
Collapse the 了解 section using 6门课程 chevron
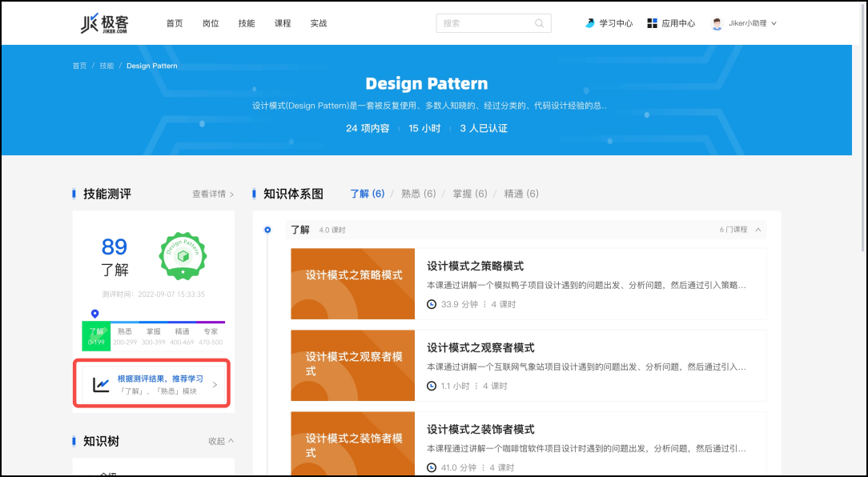[758, 230]
